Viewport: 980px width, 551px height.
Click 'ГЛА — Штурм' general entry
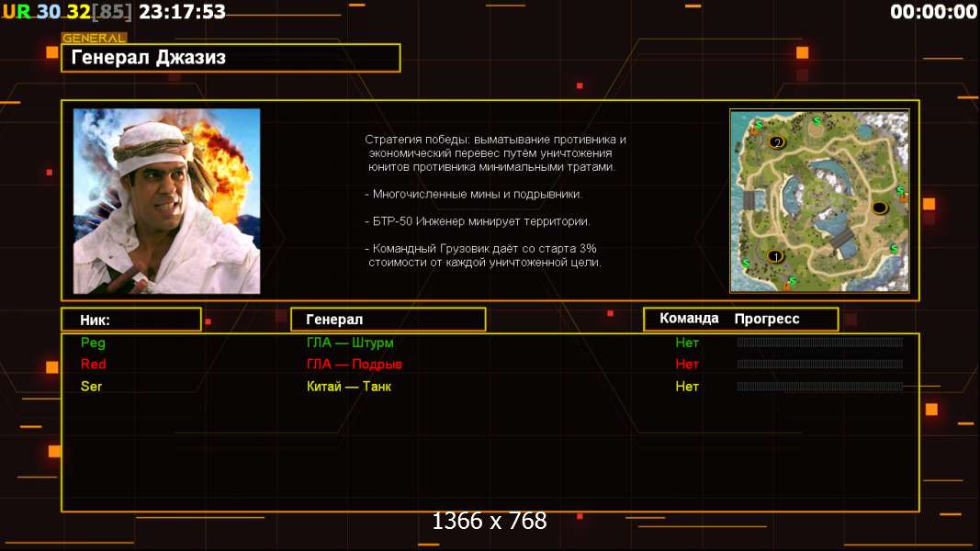click(350, 343)
